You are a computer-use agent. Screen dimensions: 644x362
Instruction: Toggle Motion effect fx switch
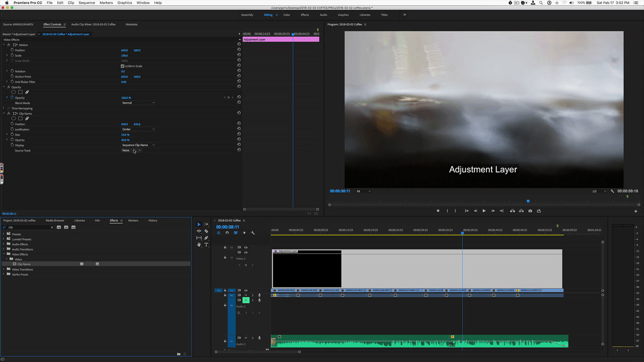(9, 45)
